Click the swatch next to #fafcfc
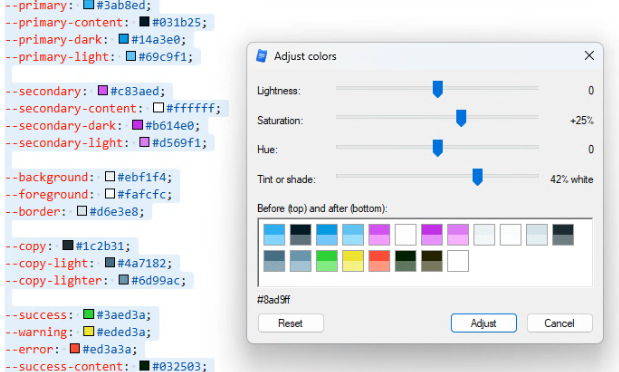 [x=110, y=194]
